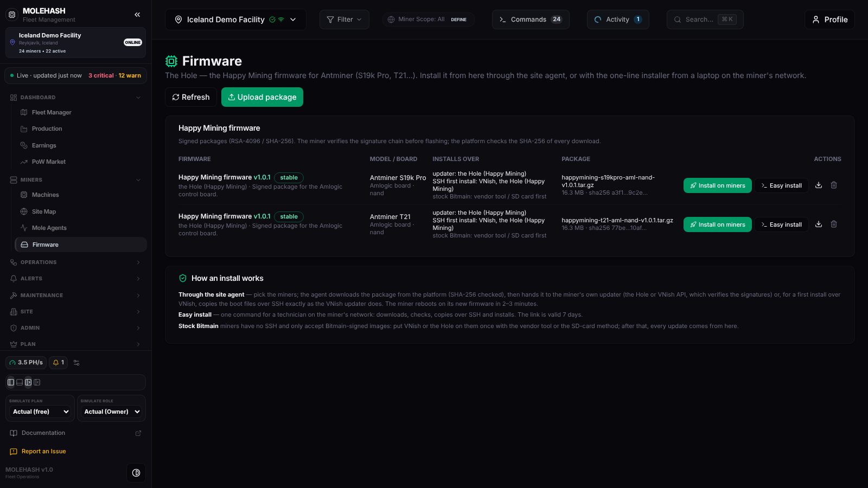Open Iceland Demo Facility selector dropdown
This screenshot has width=868, height=488.
(x=235, y=20)
